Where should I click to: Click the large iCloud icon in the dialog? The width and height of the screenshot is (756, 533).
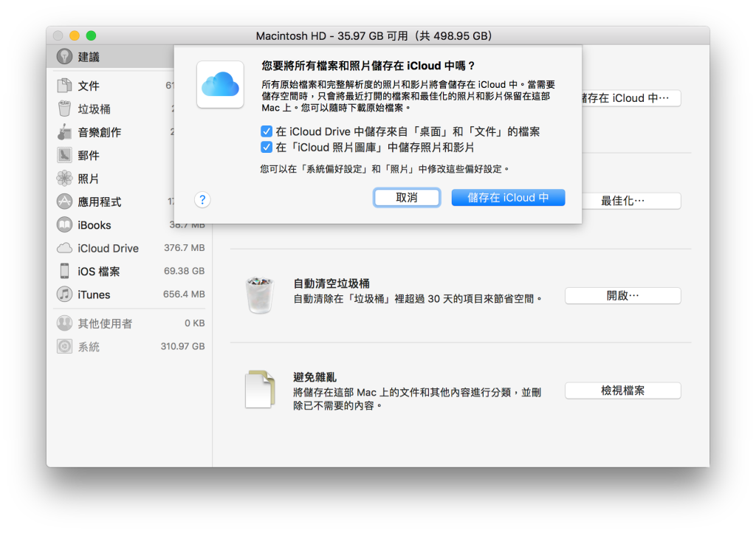click(x=220, y=84)
